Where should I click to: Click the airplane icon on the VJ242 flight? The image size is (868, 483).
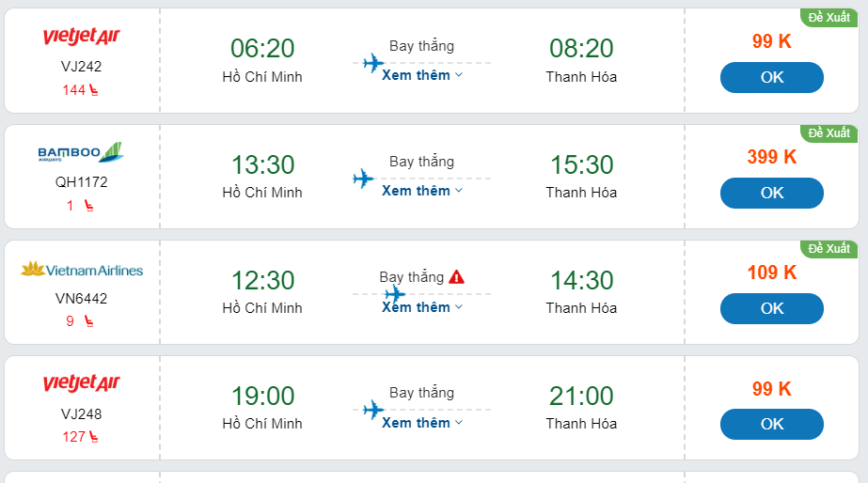[x=373, y=63]
